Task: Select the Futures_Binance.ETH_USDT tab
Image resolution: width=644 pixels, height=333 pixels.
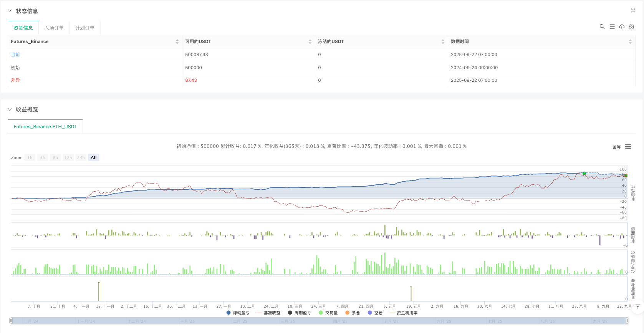Action: click(x=45, y=127)
